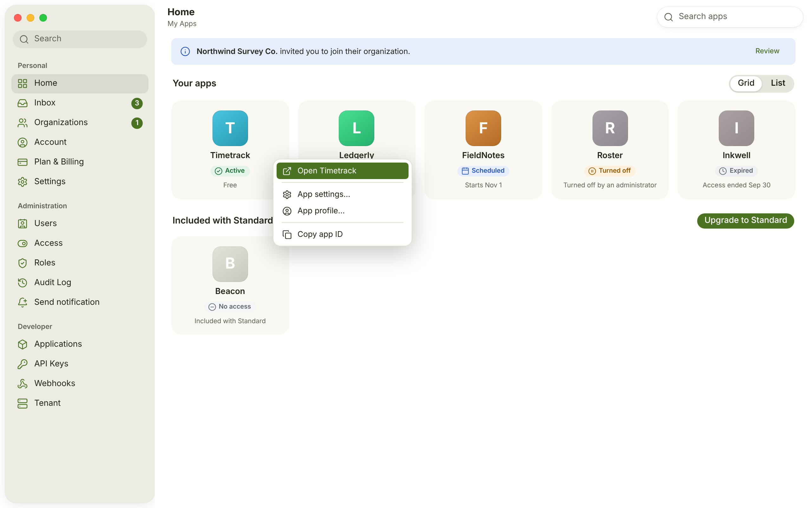This screenshot has height=508, width=812.
Task: Click the Organizations badge showing 1
Action: click(137, 123)
